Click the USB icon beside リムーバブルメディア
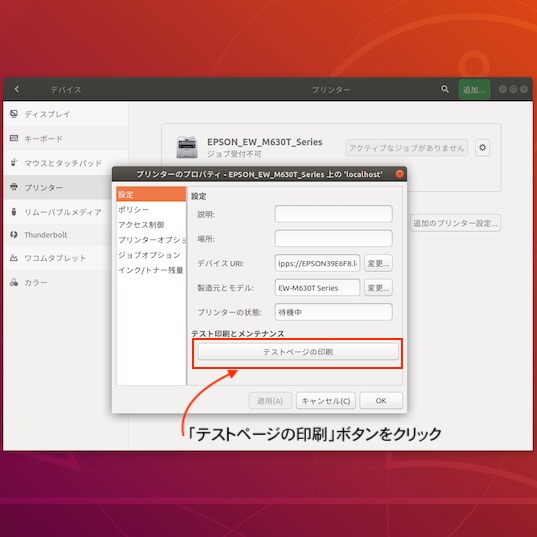Viewport: 537px width, 537px height. point(14,212)
